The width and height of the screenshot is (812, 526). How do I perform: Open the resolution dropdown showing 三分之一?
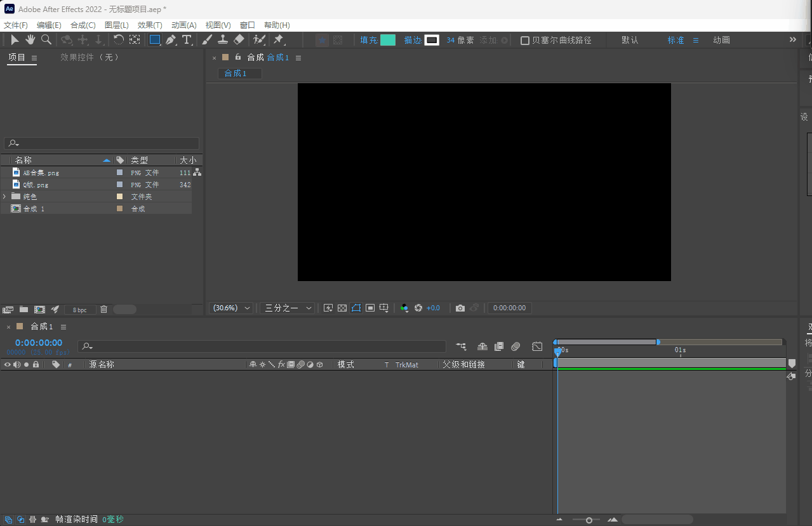(289, 308)
